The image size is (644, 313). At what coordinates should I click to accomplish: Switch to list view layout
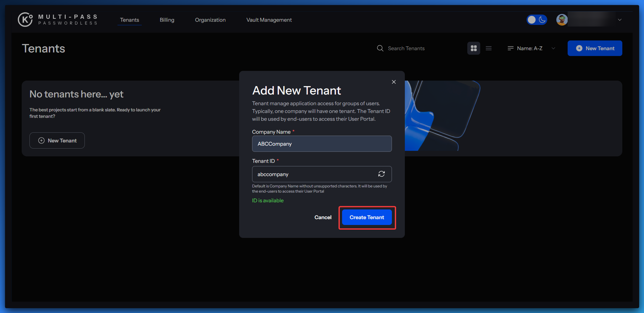coord(489,48)
